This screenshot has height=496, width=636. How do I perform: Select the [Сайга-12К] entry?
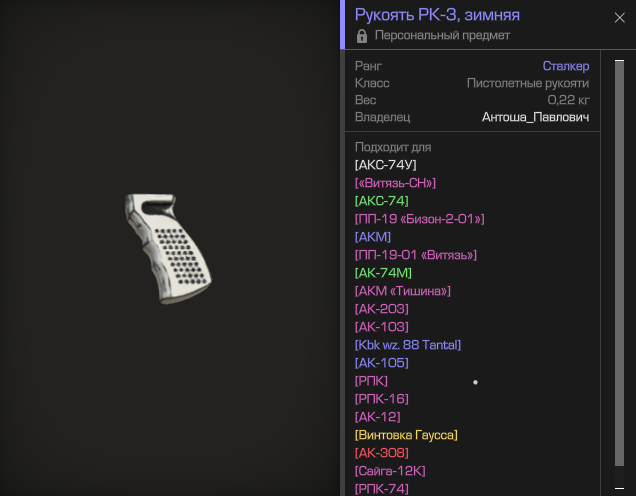pyautogui.click(x=390, y=471)
